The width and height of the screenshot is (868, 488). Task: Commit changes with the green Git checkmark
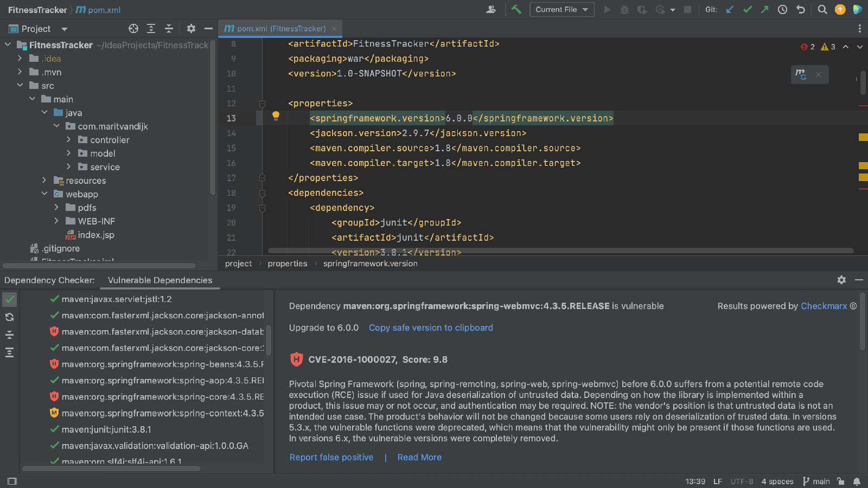tap(748, 9)
